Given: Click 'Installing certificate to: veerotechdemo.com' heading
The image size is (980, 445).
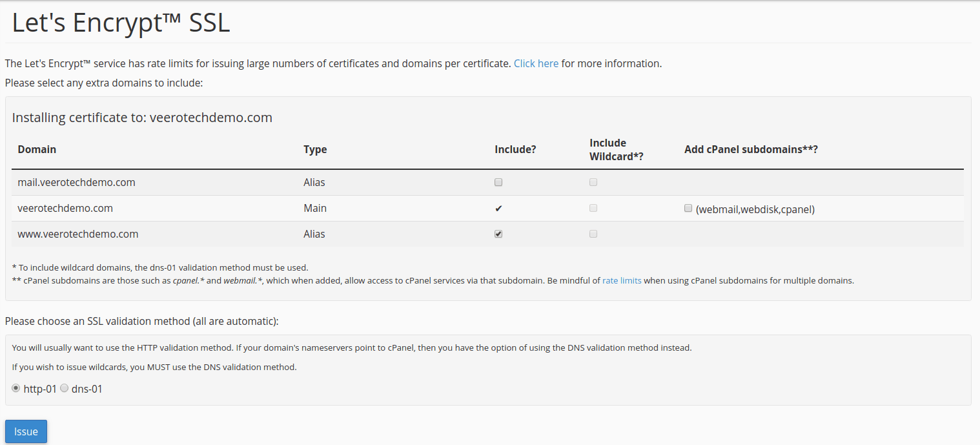Looking at the screenshot, I should click(142, 118).
